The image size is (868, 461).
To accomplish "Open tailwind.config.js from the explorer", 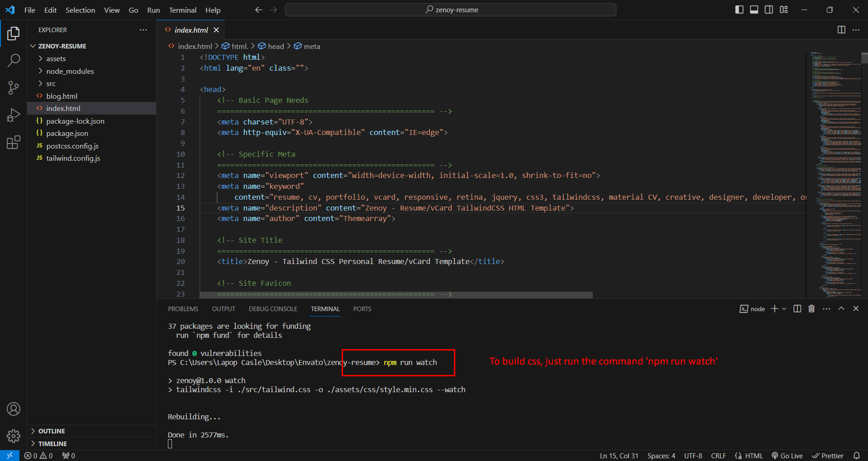I will coord(92,158).
